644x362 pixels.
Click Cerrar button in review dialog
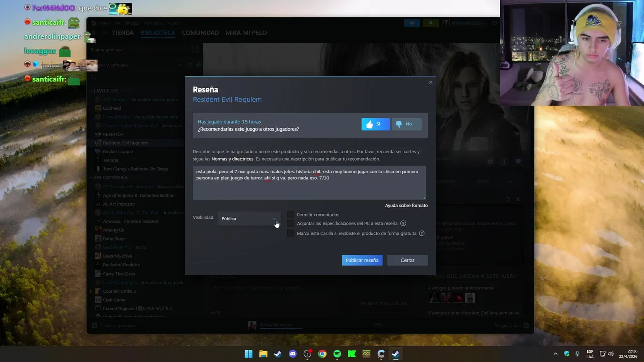(408, 260)
